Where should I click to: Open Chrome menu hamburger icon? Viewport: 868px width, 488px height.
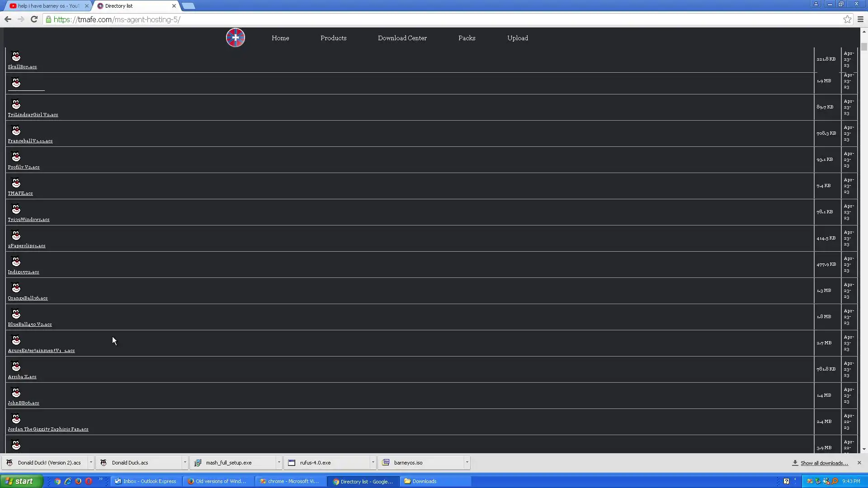pyautogui.click(x=860, y=19)
